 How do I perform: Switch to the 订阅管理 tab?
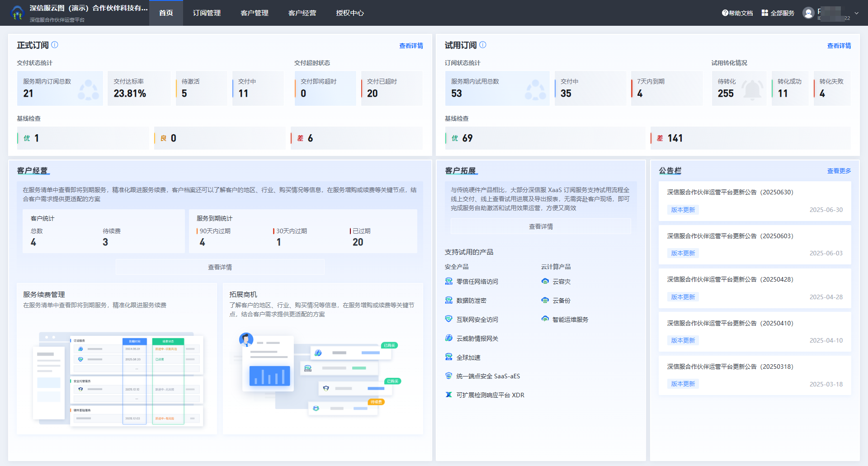207,13
